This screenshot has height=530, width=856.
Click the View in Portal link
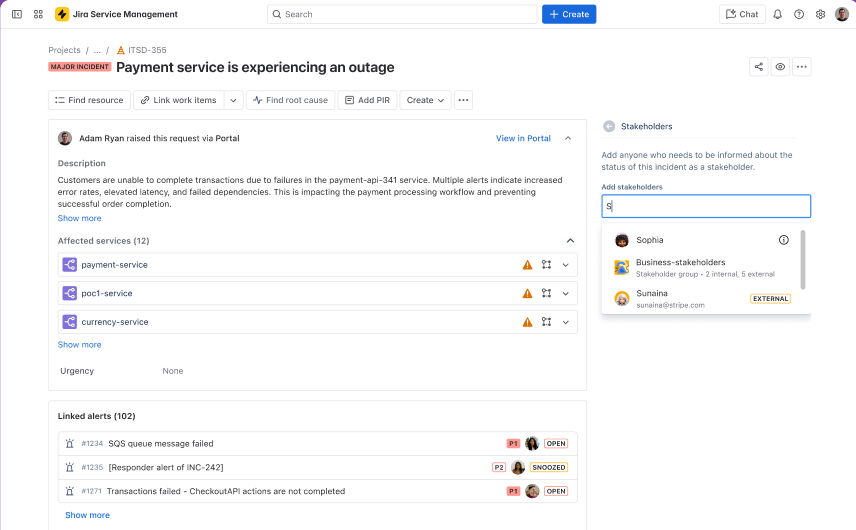point(523,139)
